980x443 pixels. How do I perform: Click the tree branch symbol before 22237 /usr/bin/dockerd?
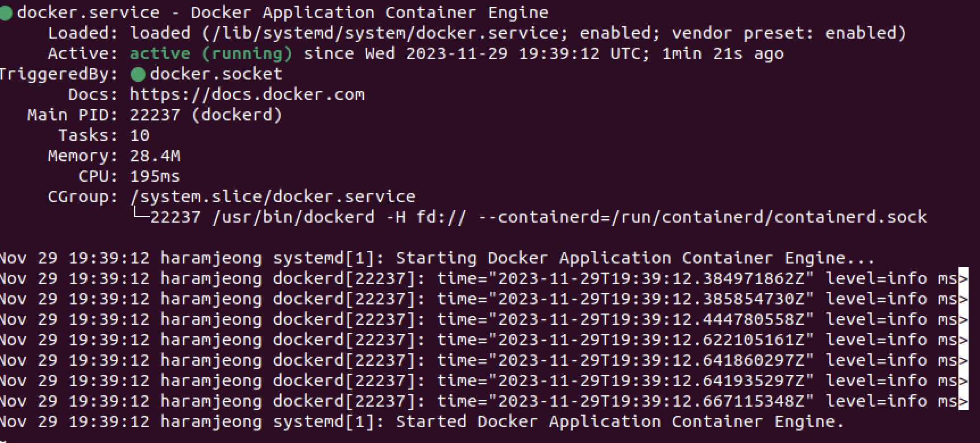point(140,215)
